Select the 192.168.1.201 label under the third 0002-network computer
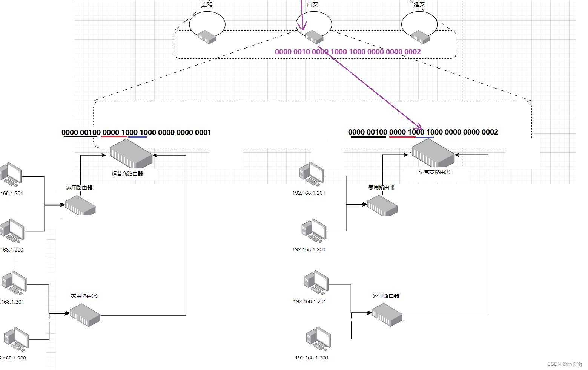Image resolution: width=588 pixels, height=370 pixels. (310, 301)
